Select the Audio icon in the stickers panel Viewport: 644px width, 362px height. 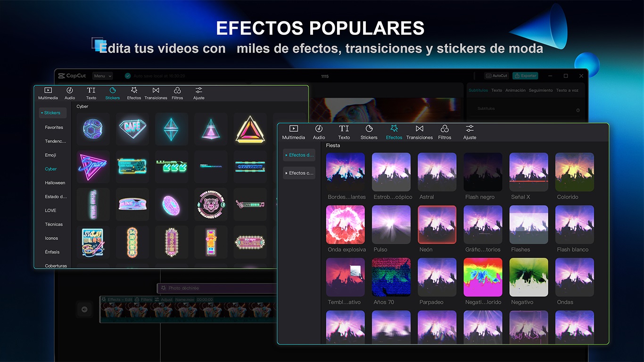pyautogui.click(x=70, y=93)
